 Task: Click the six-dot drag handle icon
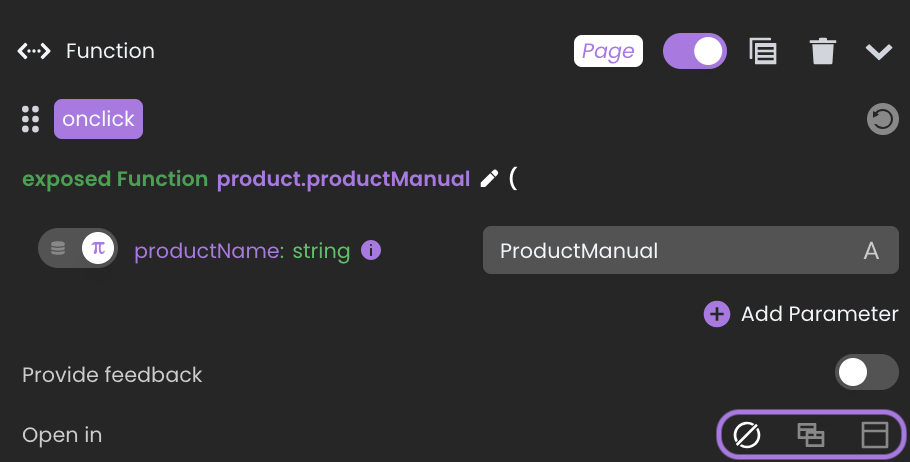tap(30, 119)
